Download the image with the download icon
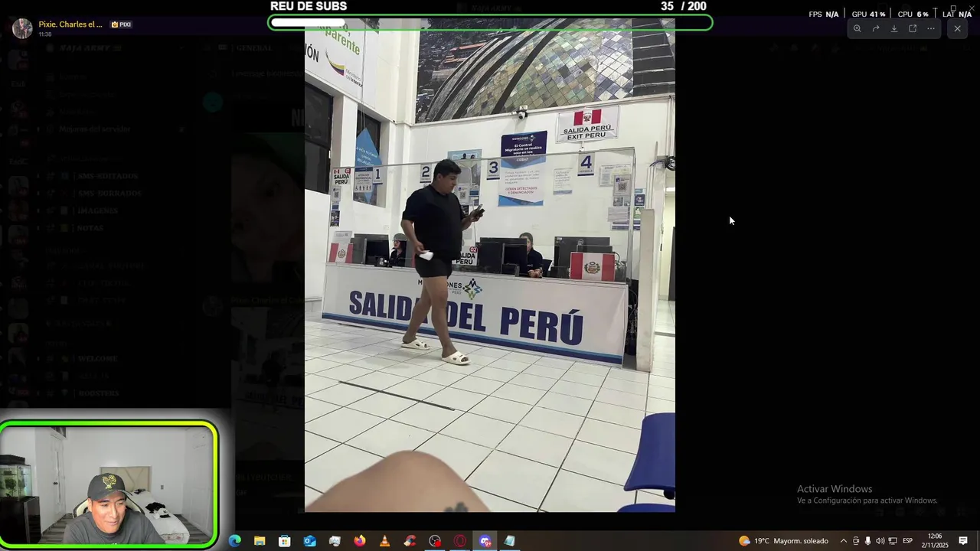This screenshot has height=551, width=980. click(x=893, y=28)
